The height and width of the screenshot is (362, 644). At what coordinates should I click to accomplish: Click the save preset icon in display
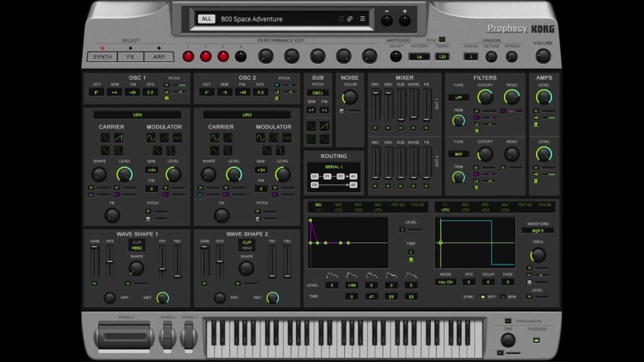(x=341, y=19)
